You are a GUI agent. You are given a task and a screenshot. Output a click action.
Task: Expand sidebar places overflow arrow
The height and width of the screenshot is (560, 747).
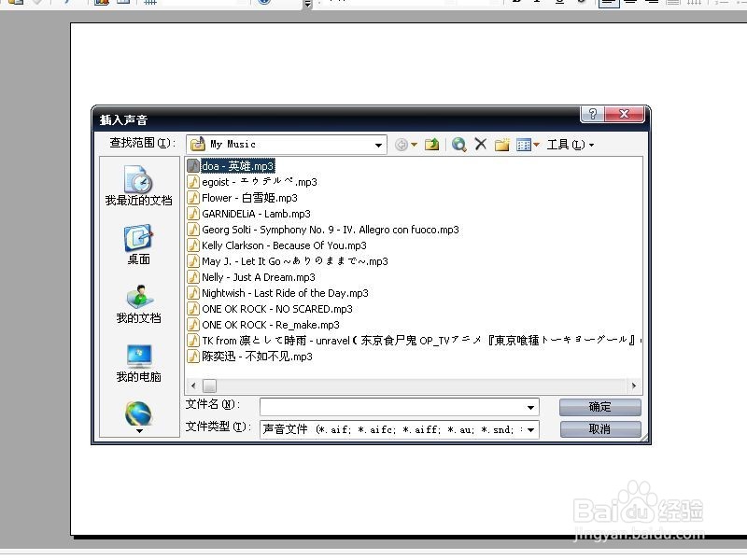(139, 431)
